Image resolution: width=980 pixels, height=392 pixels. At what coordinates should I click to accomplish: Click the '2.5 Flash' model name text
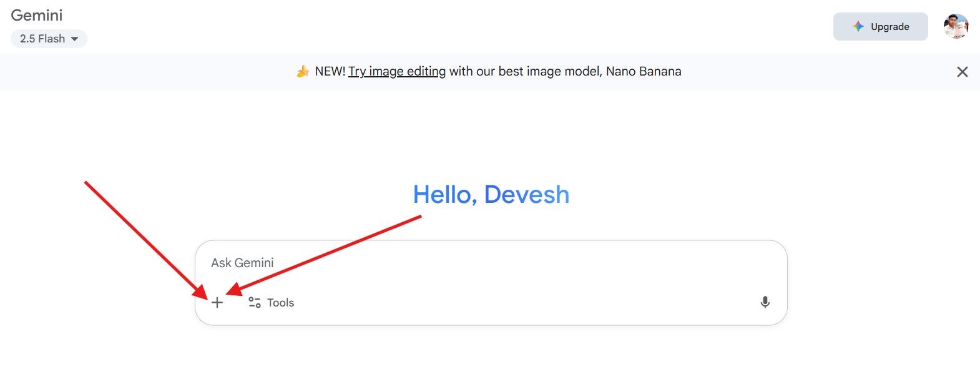pos(42,39)
